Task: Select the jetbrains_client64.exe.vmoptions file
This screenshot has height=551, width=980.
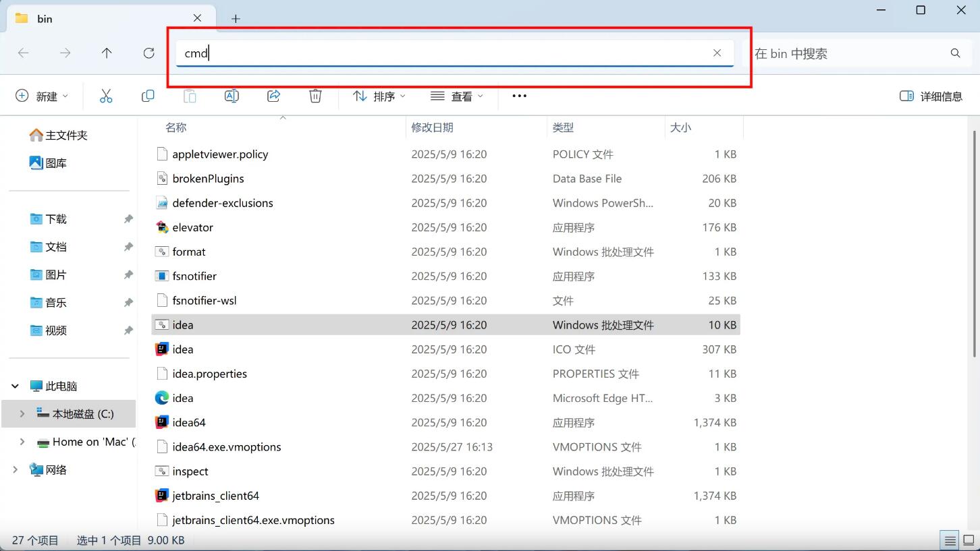Action: (x=445, y=520)
